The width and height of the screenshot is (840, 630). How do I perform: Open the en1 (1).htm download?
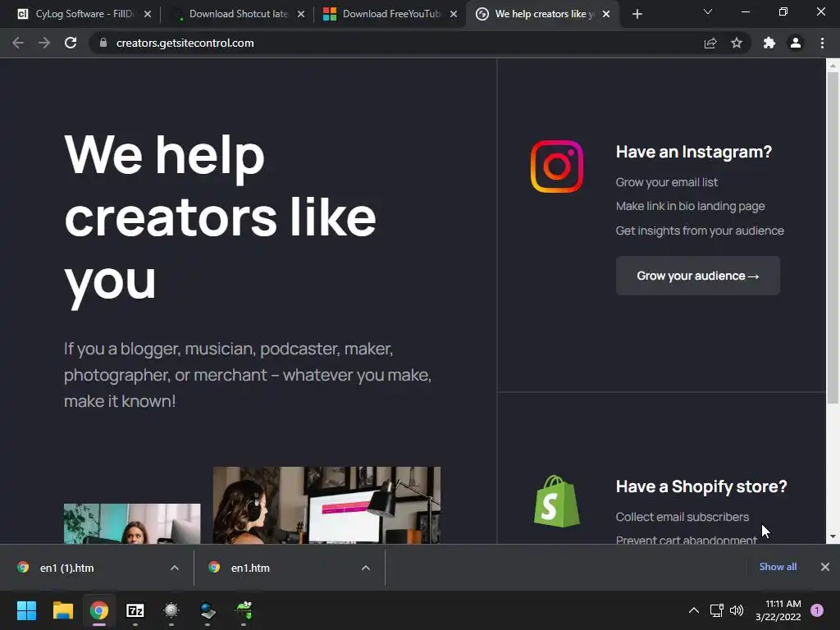(66, 568)
